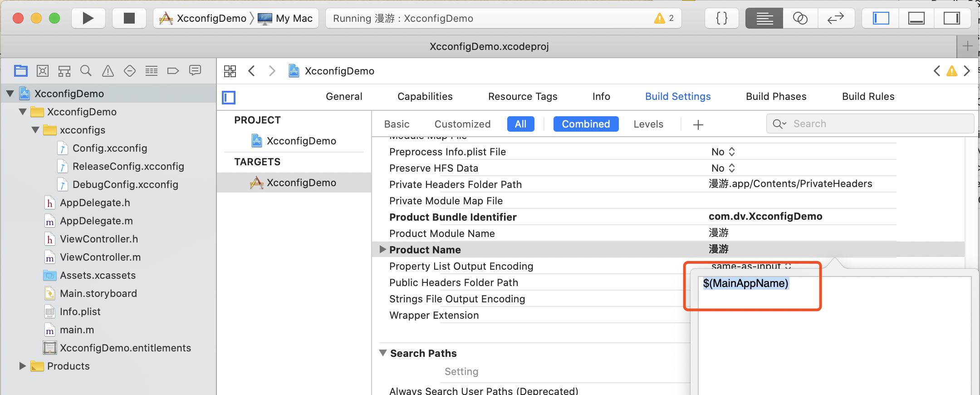Jump to the previous issue
The width and height of the screenshot is (980, 395).
(x=936, y=71)
